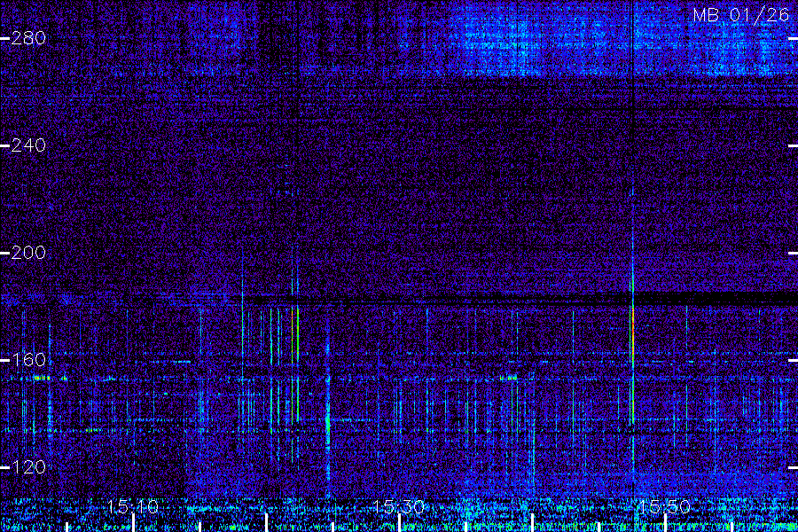
Task: Click the 240 frequency axis label
Action: pyautogui.click(x=28, y=145)
